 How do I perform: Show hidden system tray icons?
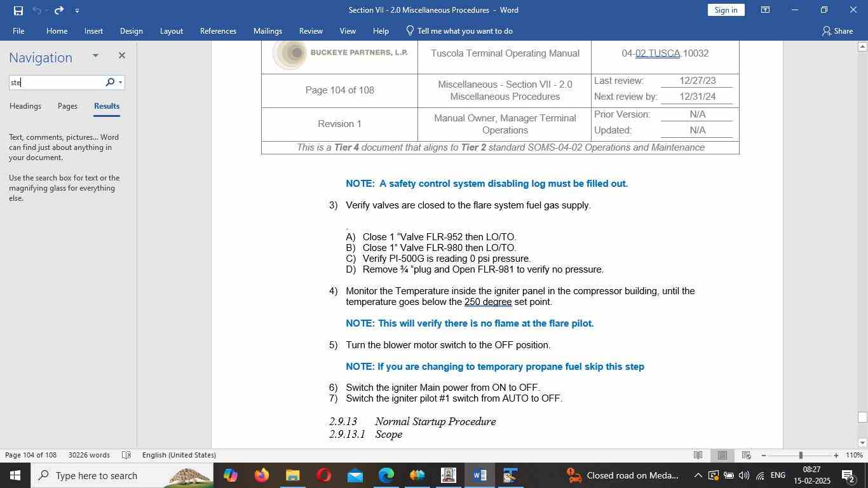[698, 475]
